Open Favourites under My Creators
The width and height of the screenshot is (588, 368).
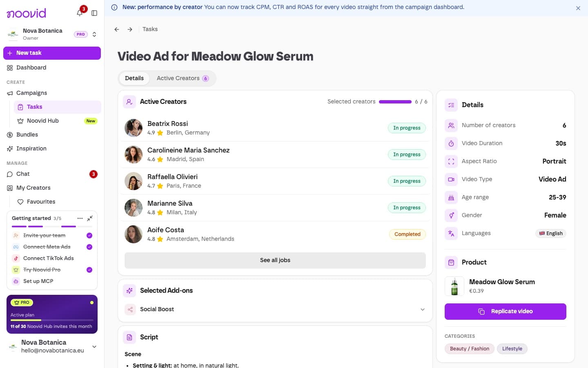(x=57, y=202)
